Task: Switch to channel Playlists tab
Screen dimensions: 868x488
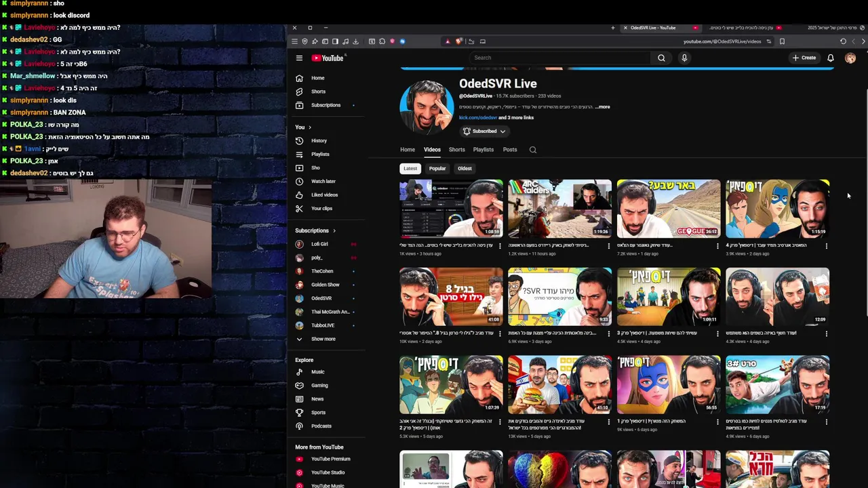Action: (484, 150)
